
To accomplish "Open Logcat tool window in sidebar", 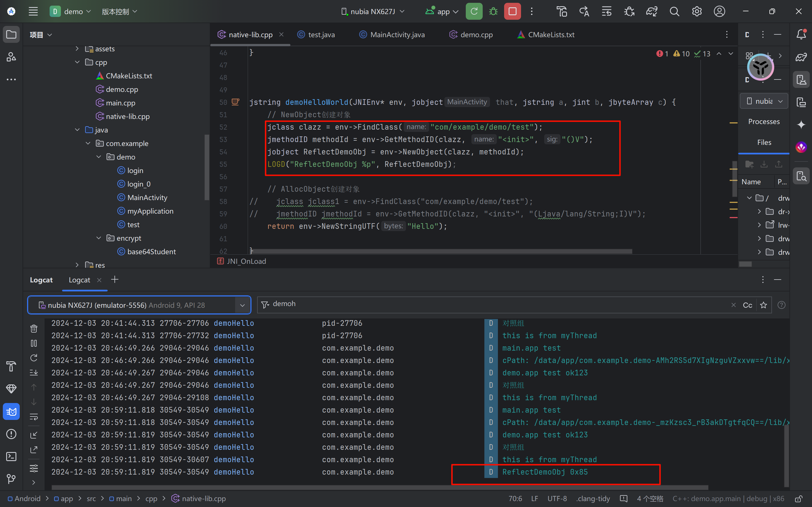I will pyautogui.click(x=11, y=411).
